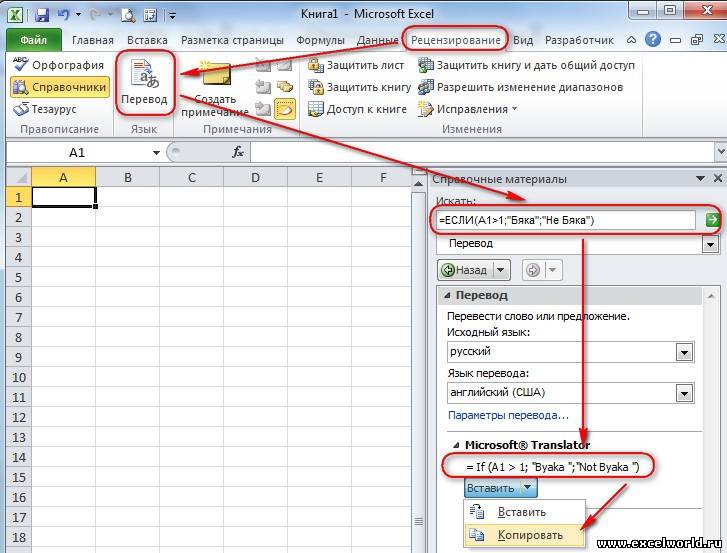This screenshot has height=553, width=727.
Task: Choose Вставить from the popup menu
Action: 524,512
